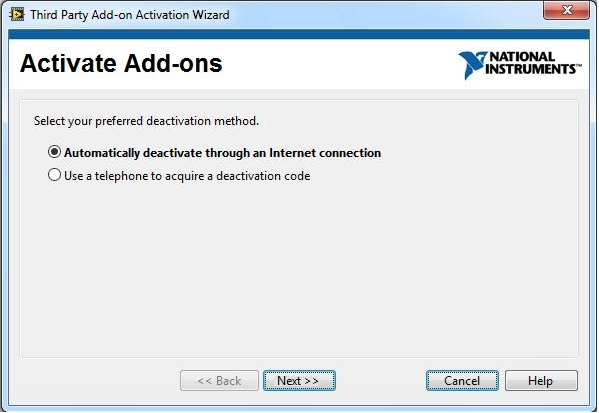Click the word 'NATIONAL' in the logo
Screen dimensions: 599x413
(x=522, y=57)
